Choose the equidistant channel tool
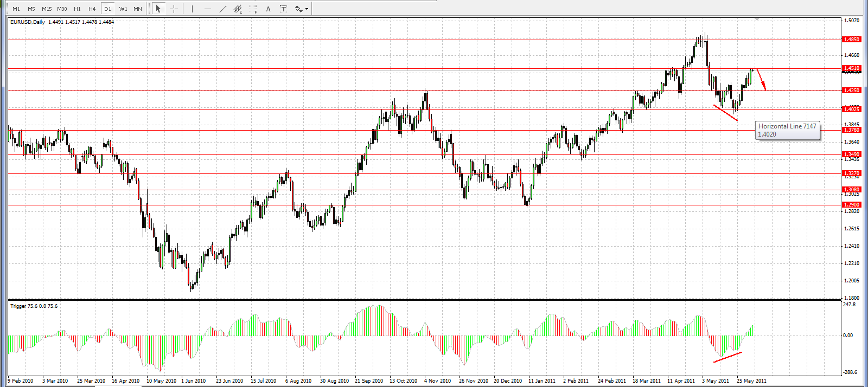This screenshot has height=387, width=868. pos(238,9)
